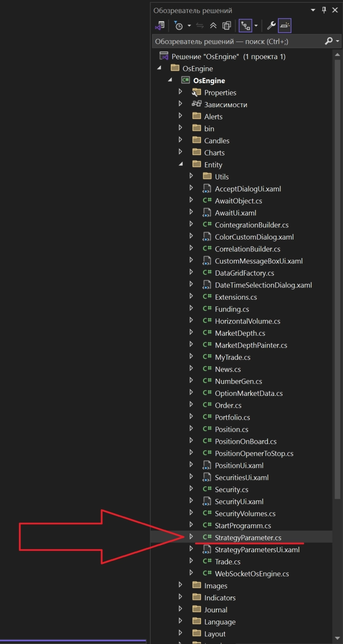Click the solution and folder view switch icon
The height and width of the screenshot is (644, 343).
[x=159, y=26]
